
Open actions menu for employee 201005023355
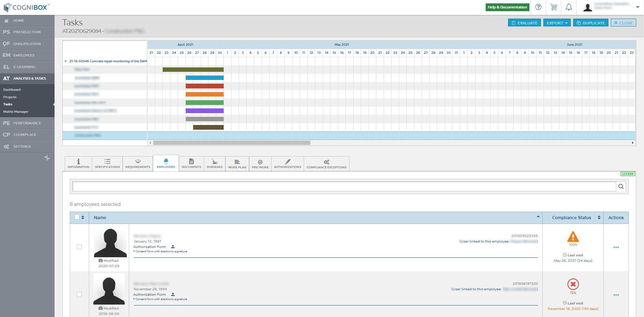(616, 247)
